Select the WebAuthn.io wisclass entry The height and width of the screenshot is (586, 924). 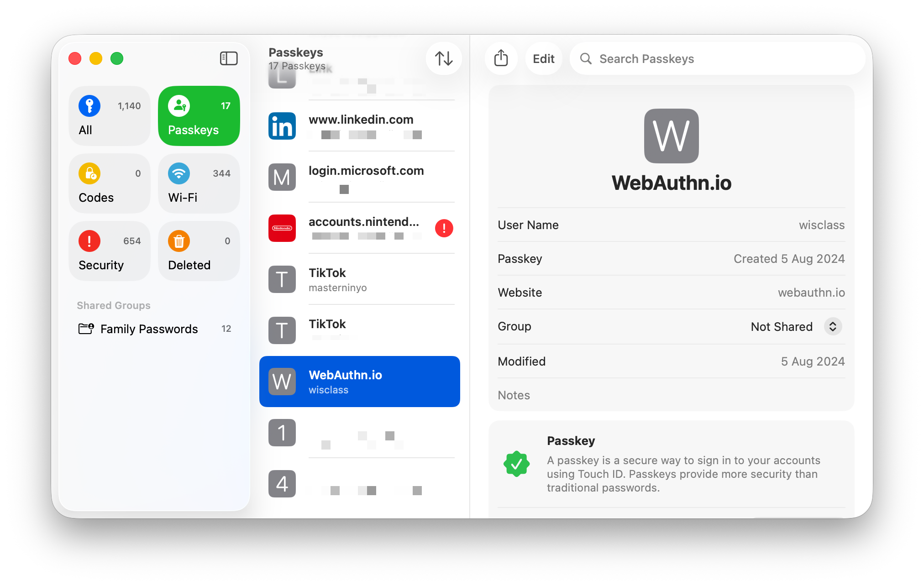[360, 382]
